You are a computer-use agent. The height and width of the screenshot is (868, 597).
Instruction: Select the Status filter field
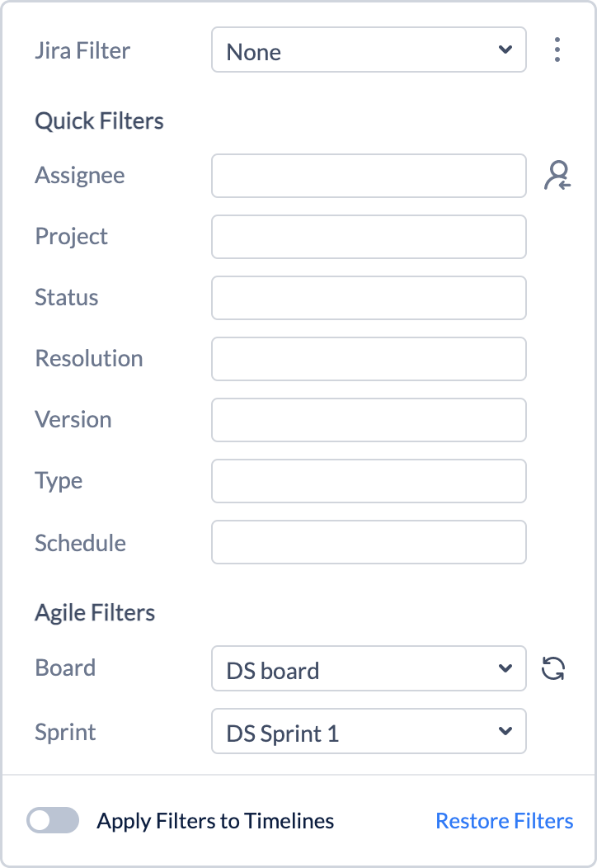pyautogui.click(x=369, y=298)
